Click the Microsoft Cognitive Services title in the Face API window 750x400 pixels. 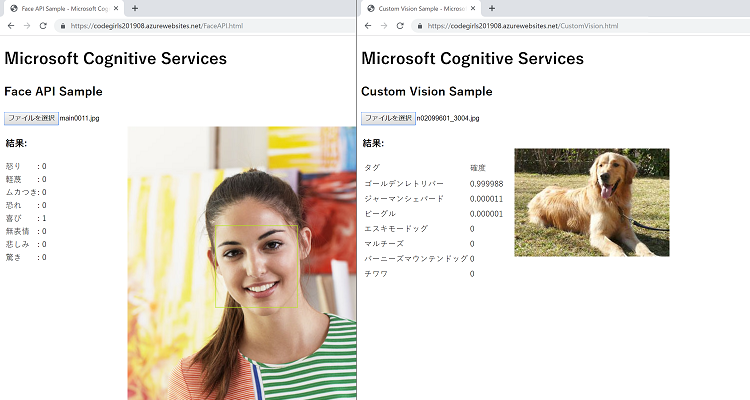pos(115,58)
